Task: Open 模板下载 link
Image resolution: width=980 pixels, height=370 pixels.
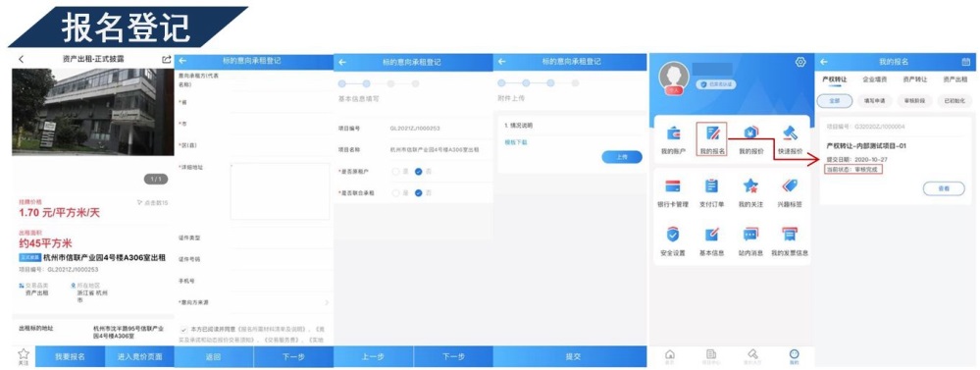Action: 516,142
